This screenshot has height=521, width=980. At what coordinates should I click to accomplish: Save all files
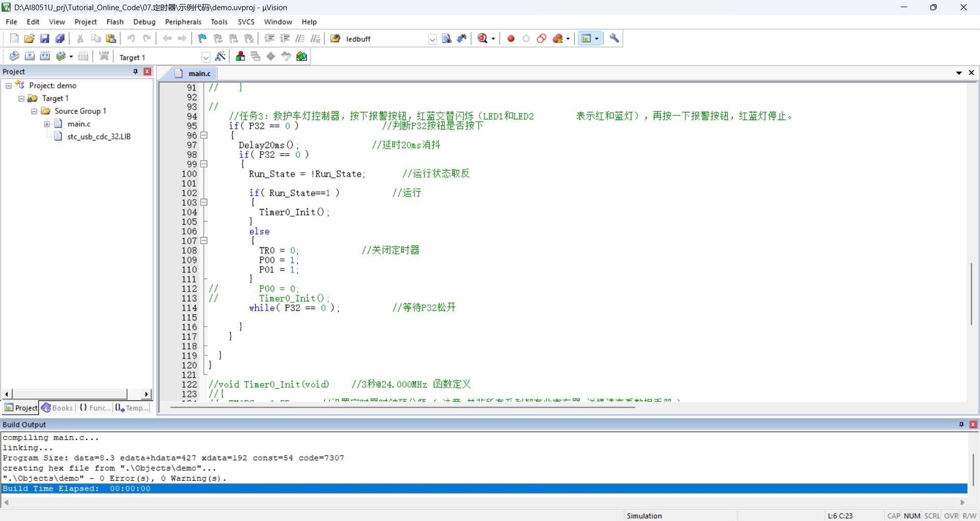[60, 38]
